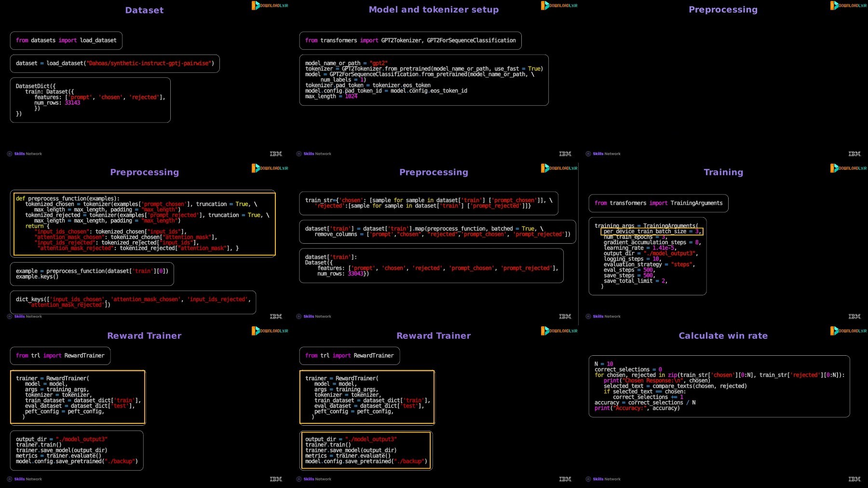Select 'num_rows: 33143' in the DatasetDict output

point(57,103)
